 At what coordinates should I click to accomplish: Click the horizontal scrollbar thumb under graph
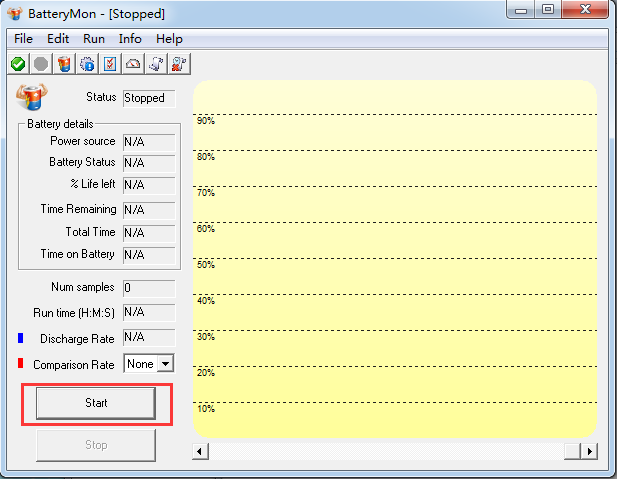[573, 451]
